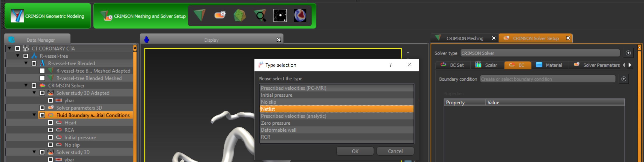Toggle R-vessel-tree visibility checkbox

point(26,56)
